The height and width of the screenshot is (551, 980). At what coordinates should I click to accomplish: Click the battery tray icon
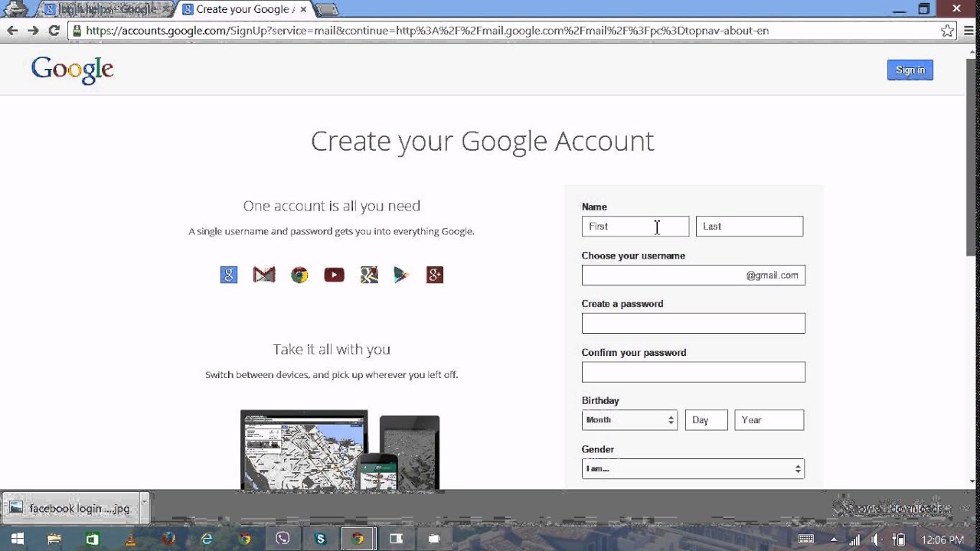click(x=900, y=540)
